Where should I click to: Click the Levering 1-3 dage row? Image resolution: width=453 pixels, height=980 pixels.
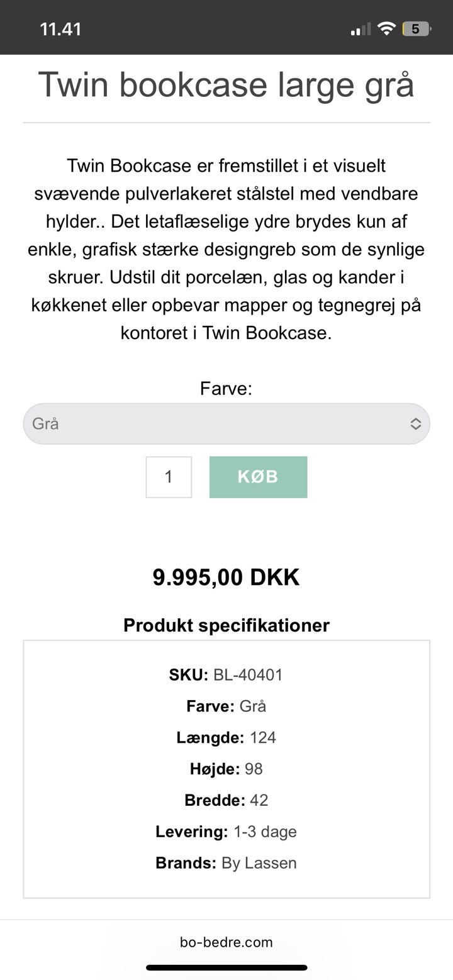(226, 832)
